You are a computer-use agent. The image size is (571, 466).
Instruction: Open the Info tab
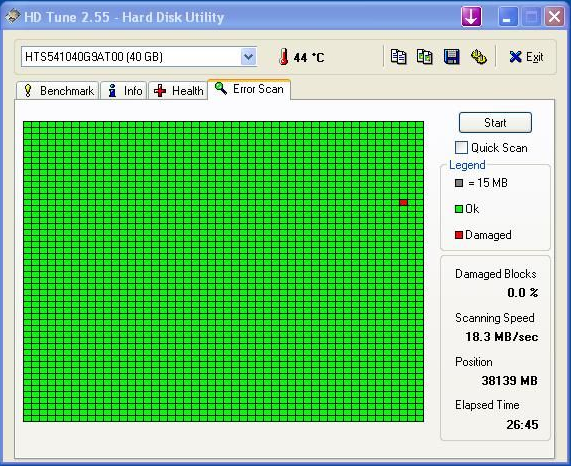point(124,90)
